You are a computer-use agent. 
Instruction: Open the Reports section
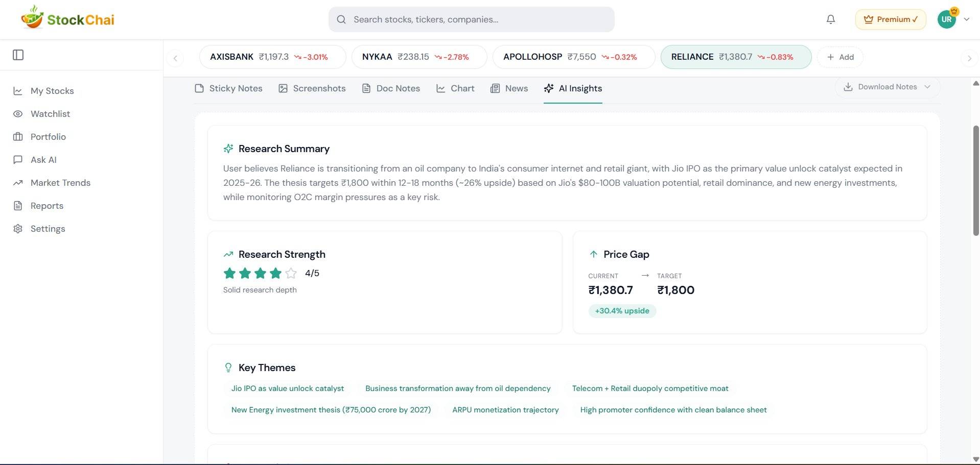point(46,205)
